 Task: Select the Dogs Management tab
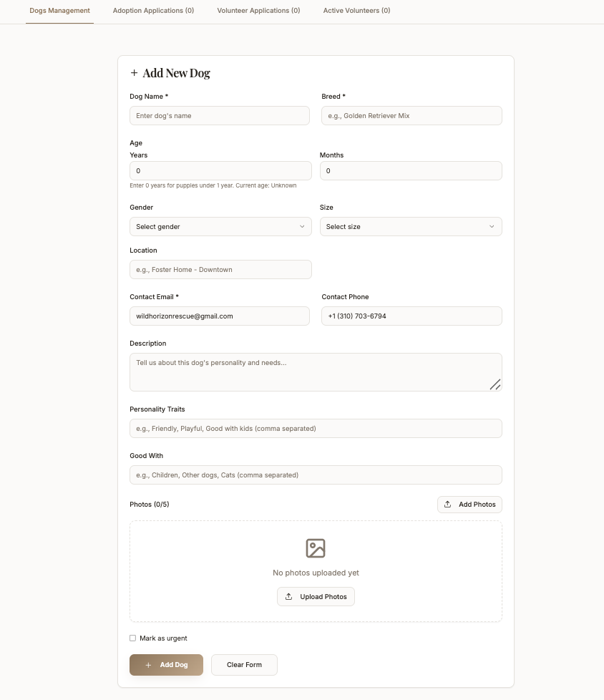coord(59,11)
